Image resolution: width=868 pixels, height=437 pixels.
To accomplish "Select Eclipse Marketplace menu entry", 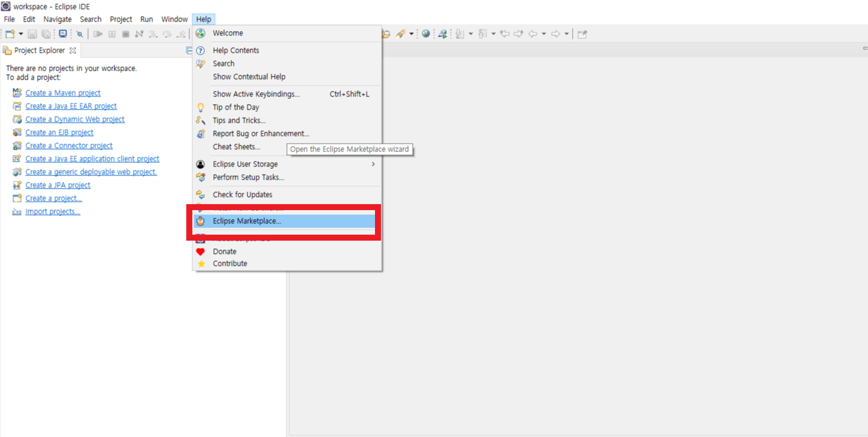I will (287, 221).
